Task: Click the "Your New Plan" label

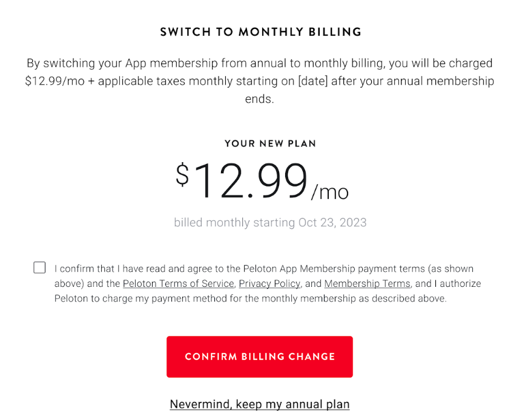Action: pos(270,143)
